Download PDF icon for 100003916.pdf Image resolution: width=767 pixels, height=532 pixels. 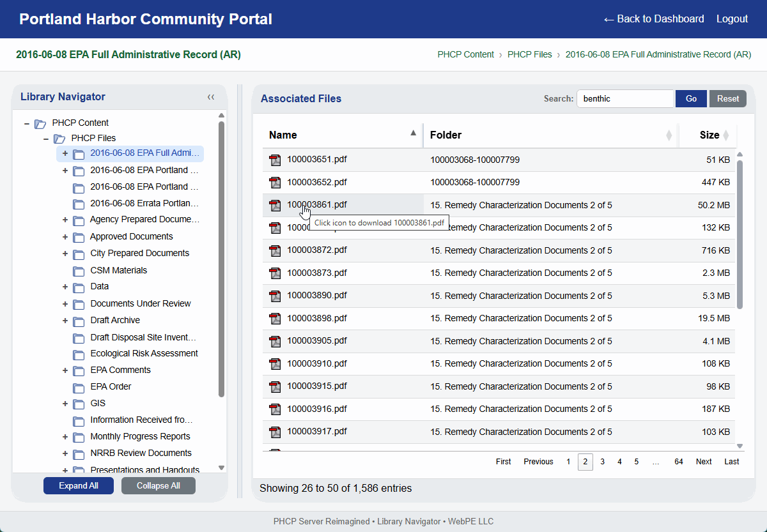275,409
